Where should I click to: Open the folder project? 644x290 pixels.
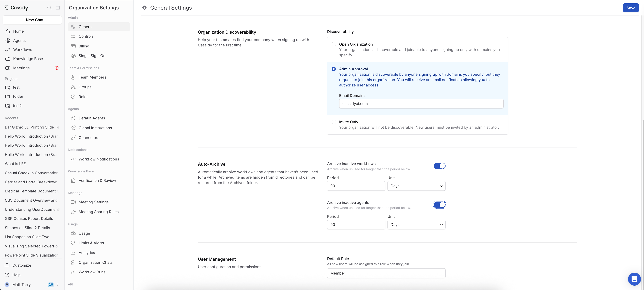(x=32, y=96)
